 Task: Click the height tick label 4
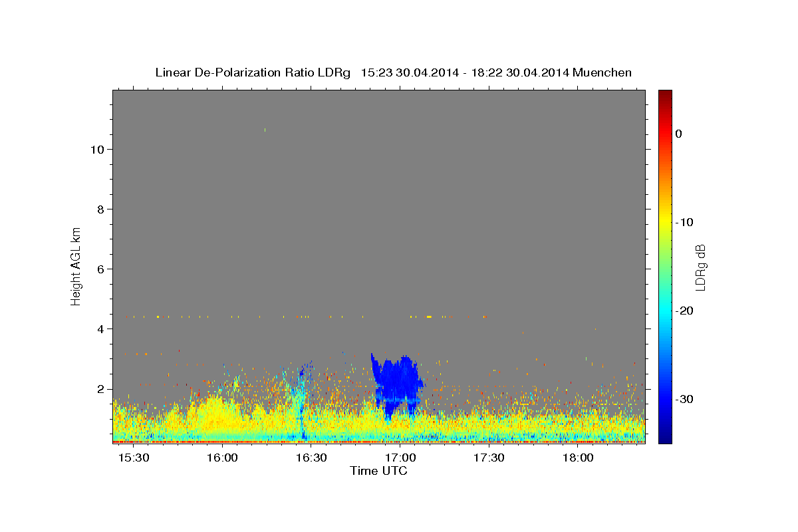[99, 329]
